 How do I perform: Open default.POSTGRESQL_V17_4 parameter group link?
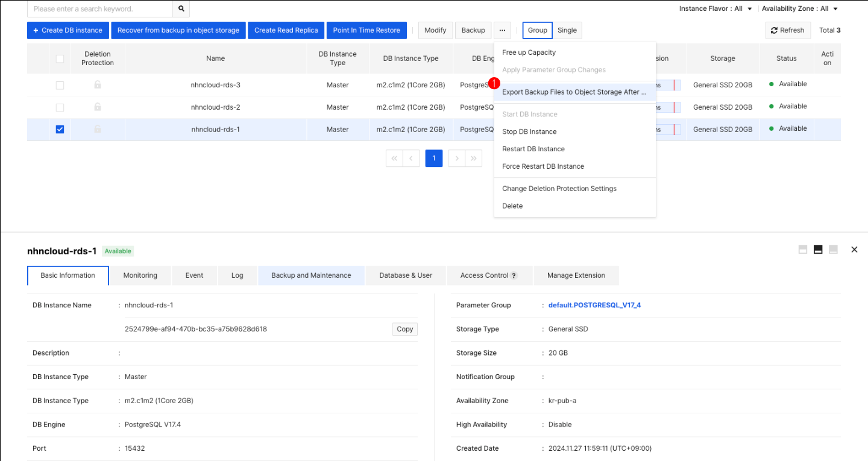(594, 305)
